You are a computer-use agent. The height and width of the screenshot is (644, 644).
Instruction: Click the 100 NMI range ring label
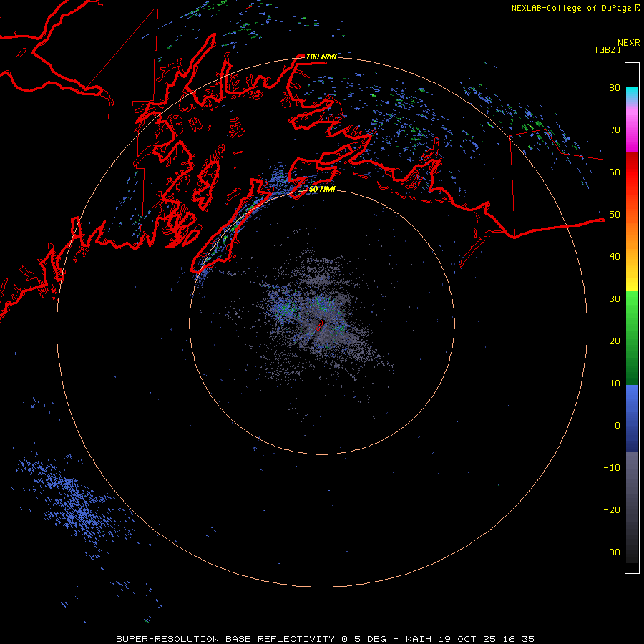321,57
